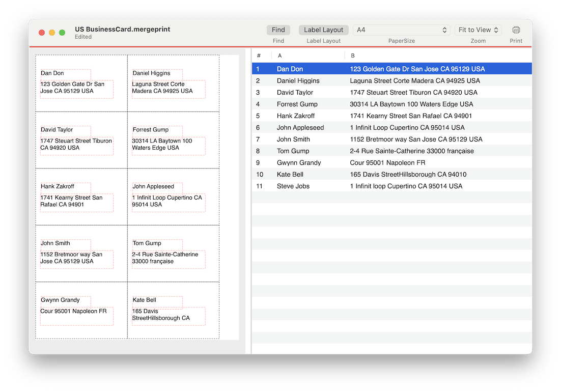Screen dimensions: 561x392
Task: Expand the Fit to View zoom dropdown
Action: 478,30
